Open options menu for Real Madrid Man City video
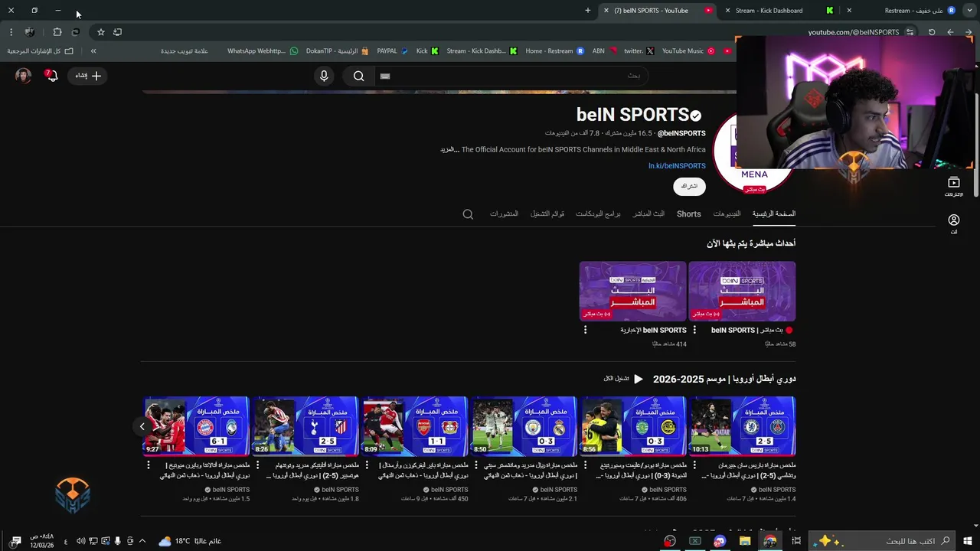Viewport: 980px width, 551px height. tap(475, 465)
